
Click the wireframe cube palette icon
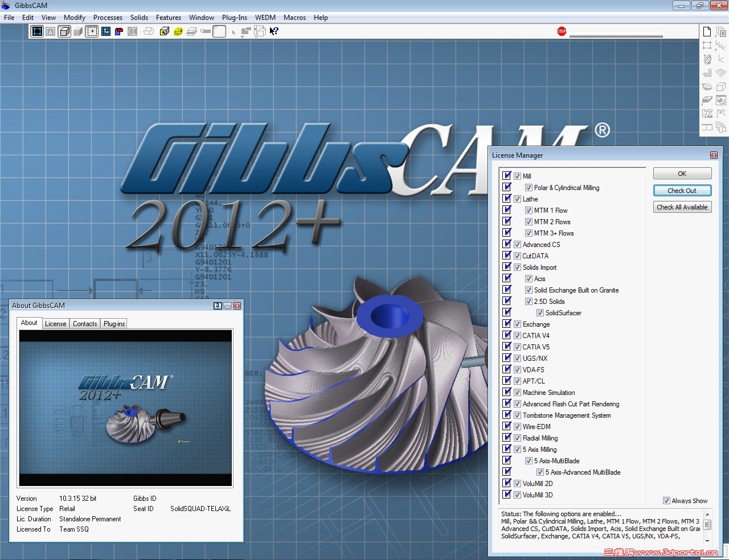720,87
